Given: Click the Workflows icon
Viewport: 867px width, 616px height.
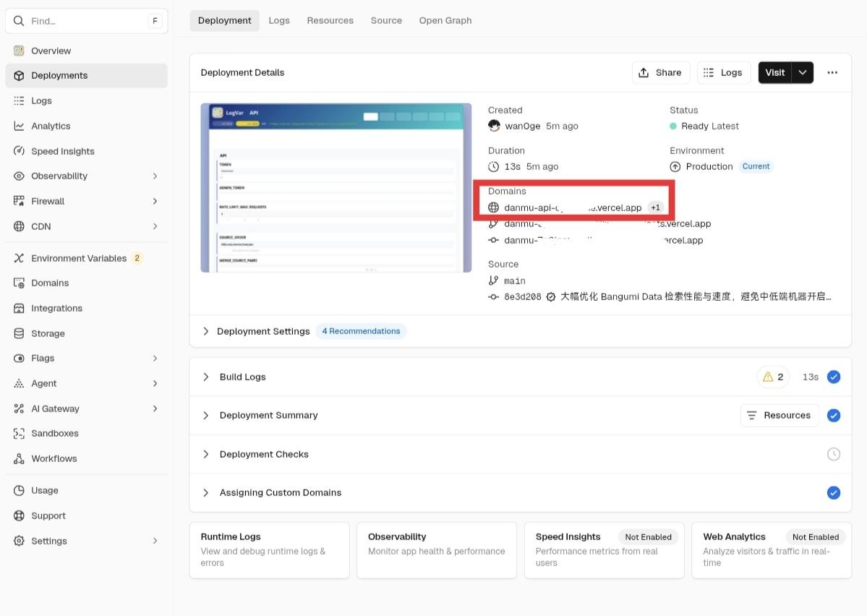Looking at the screenshot, I should pyautogui.click(x=19, y=459).
